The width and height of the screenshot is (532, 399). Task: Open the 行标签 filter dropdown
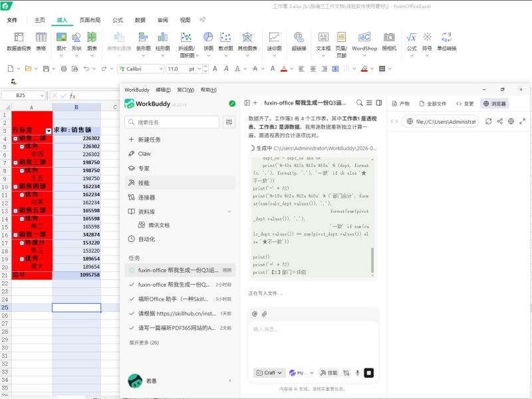[x=49, y=130]
